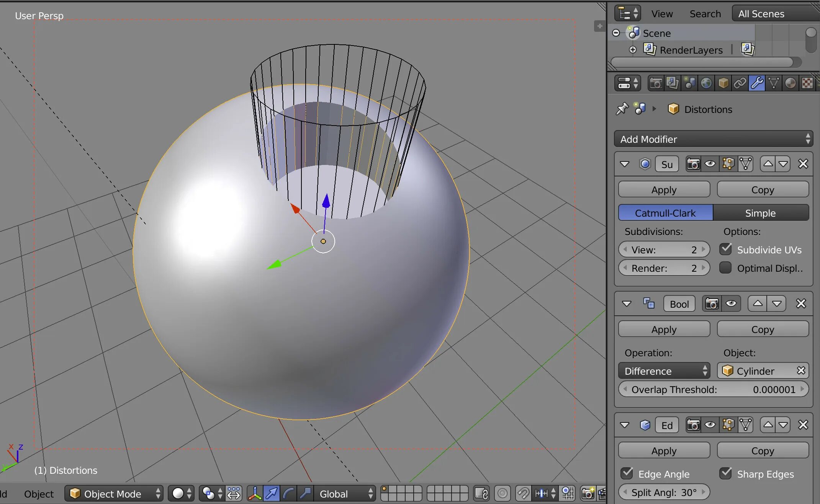820x504 pixels.
Task: Click the Overlap Threshold value field
Action: click(x=713, y=389)
